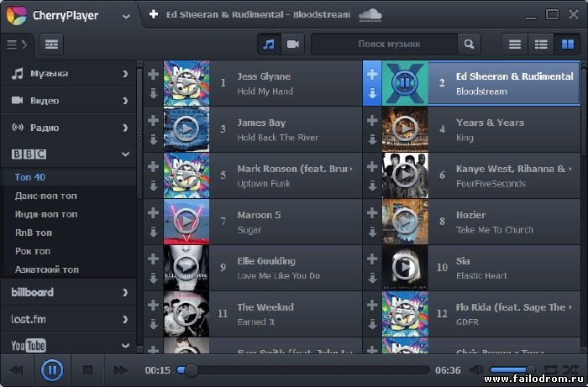Select the Топ 40 chart

tap(69, 177)
